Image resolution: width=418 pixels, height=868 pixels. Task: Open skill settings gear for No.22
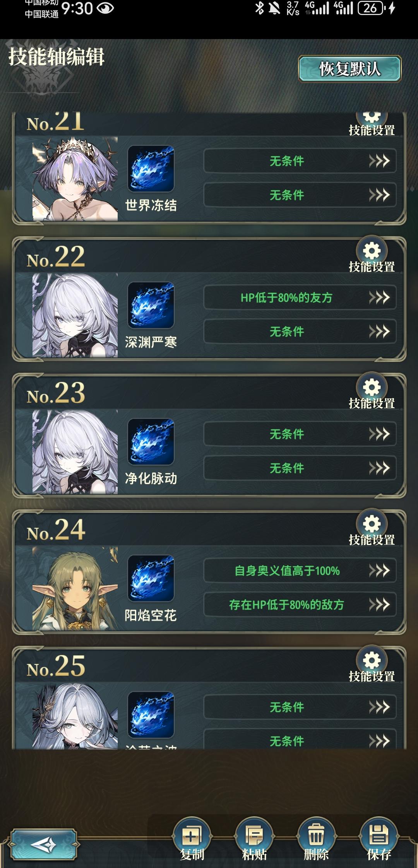coord(372,251)
